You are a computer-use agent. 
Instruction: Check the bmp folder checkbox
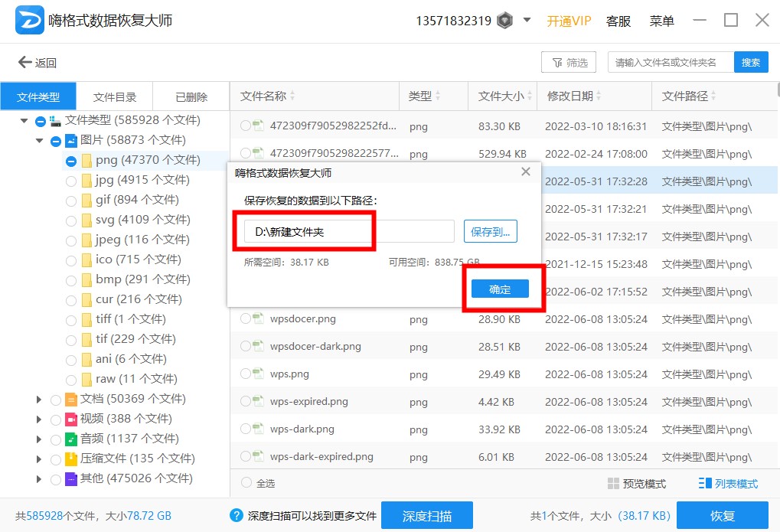[71, 280]
